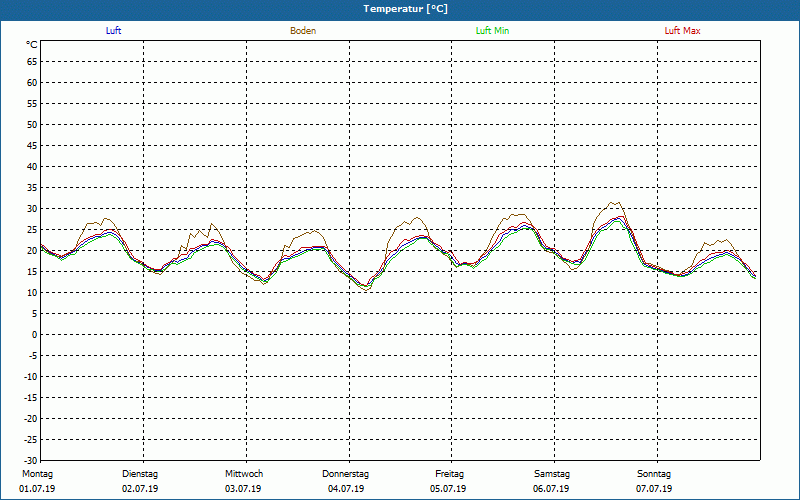This screenshot has height=500, width=800.
Task: Click the 01.07.19 date label
Action: tap(37, 489)
